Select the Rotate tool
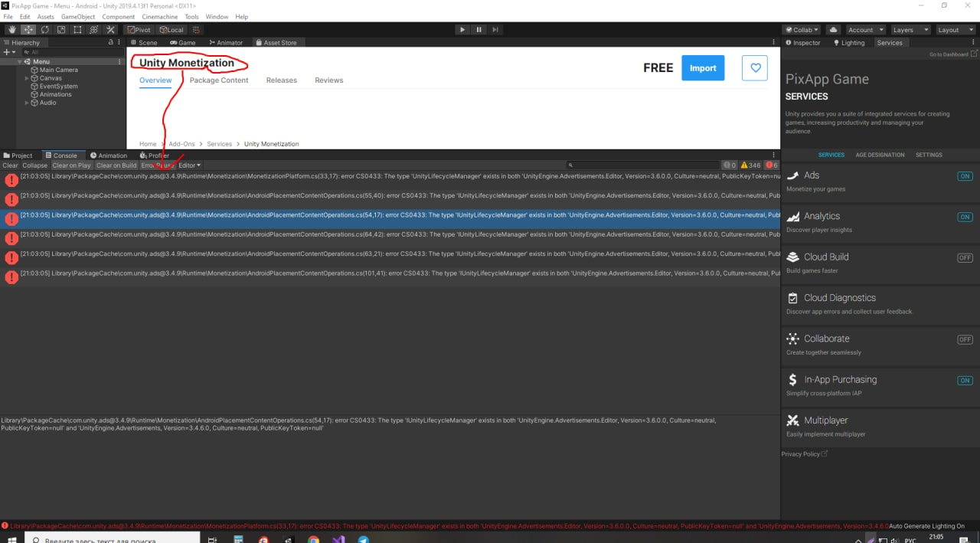The height and width of the screenshot is (543, 980). (x=44, y=30)
